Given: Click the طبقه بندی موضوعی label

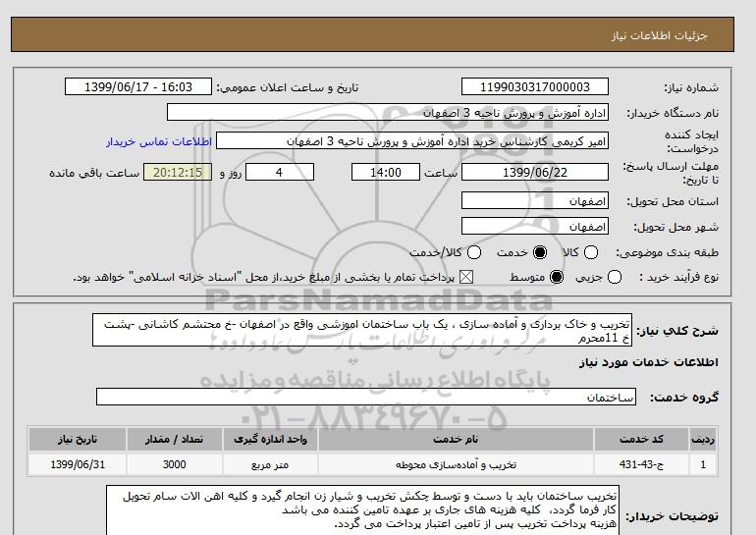Looking at the screenshot, I should tap(667, 252).
